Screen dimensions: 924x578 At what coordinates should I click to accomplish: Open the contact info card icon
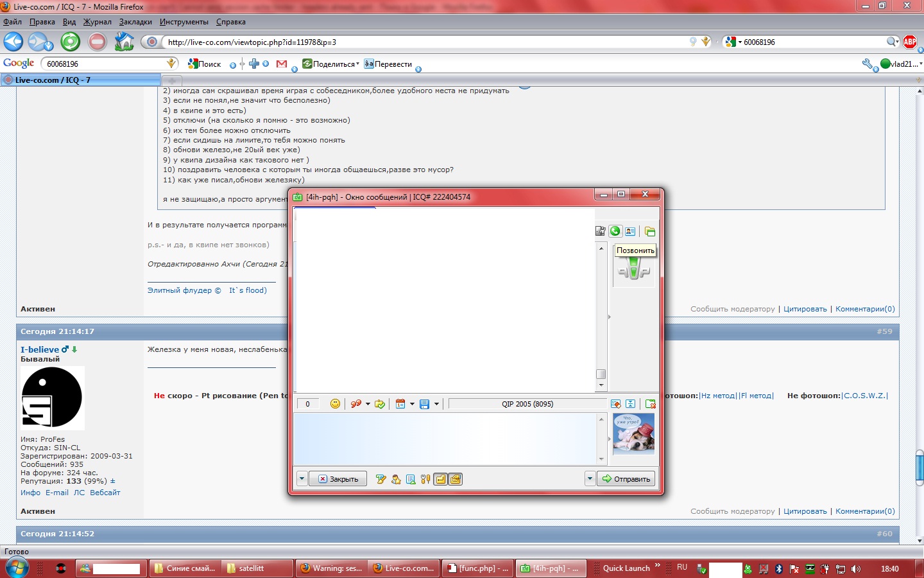coord(630,231)
